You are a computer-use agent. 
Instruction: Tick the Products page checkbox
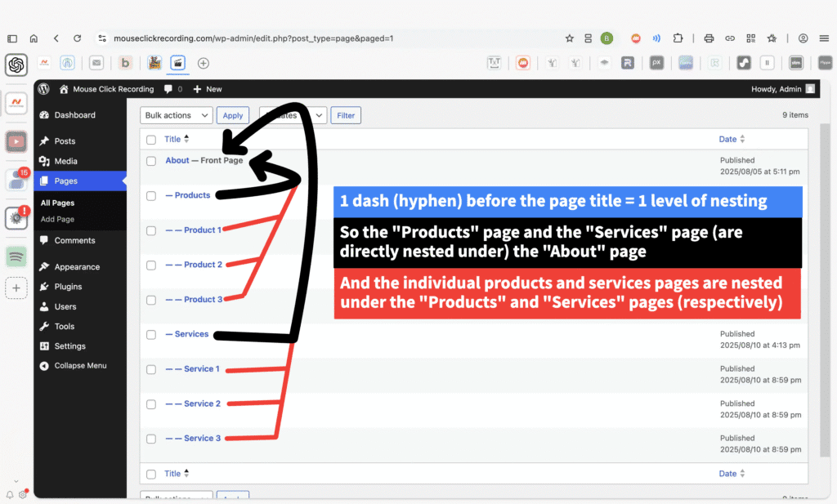(x=151, y=196)
